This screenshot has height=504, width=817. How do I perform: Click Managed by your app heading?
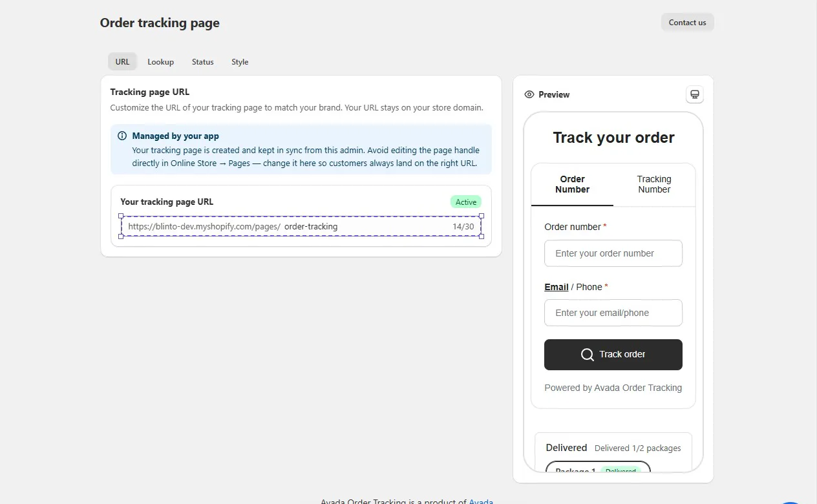(x=176, y=136)
